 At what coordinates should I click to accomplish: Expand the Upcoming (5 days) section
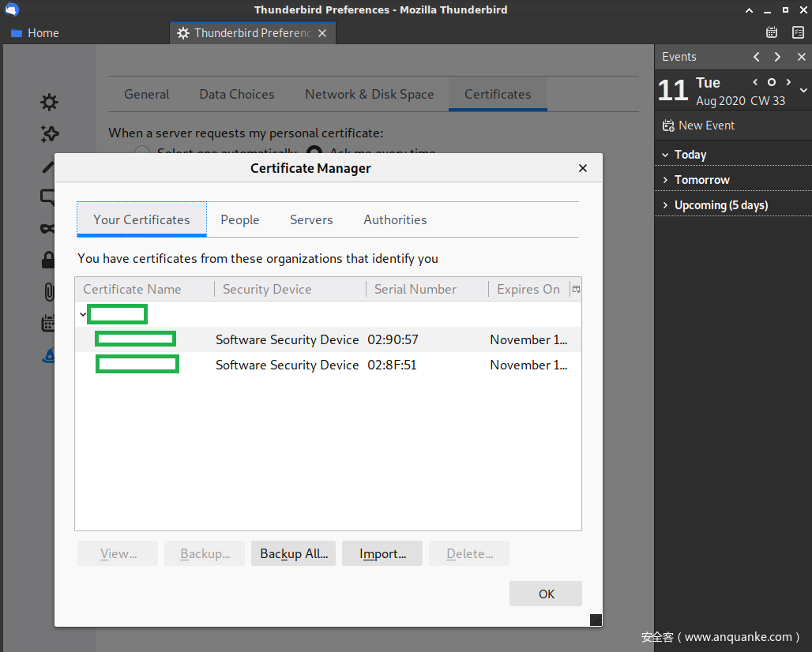[665, 205]
